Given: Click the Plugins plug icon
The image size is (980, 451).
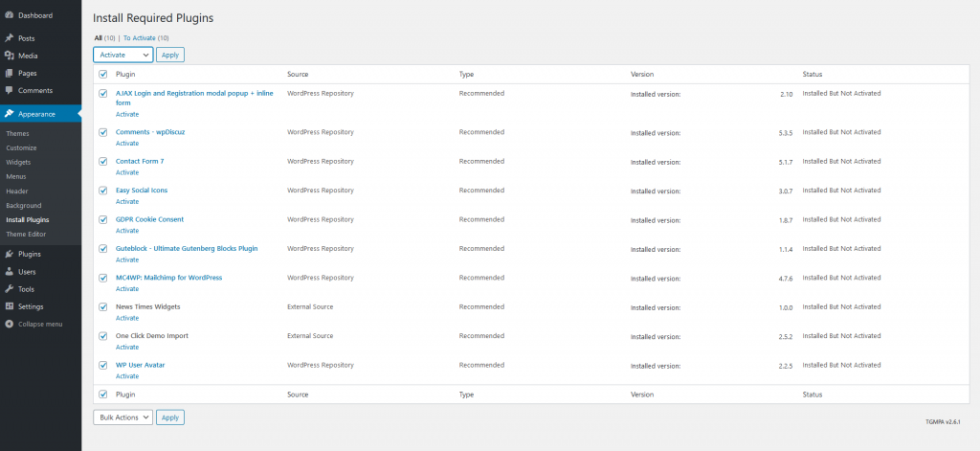Looking at the screenshot, I should pos(10,254).
